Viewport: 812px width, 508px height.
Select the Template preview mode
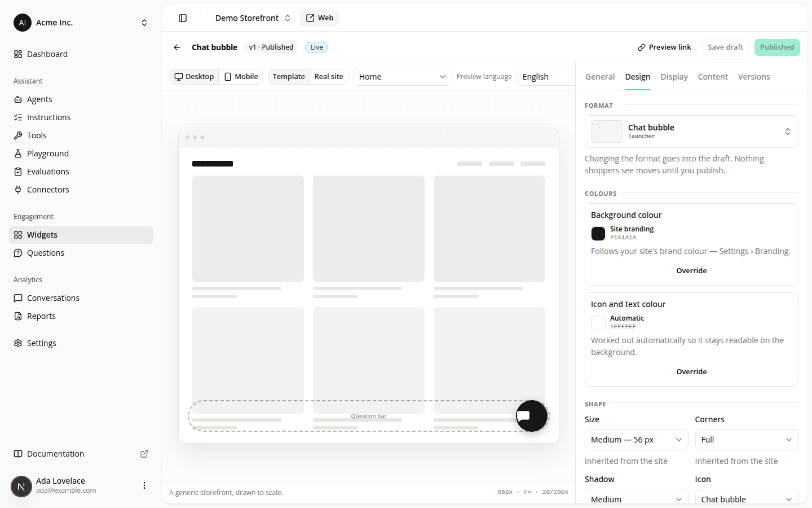pos(289,77)
